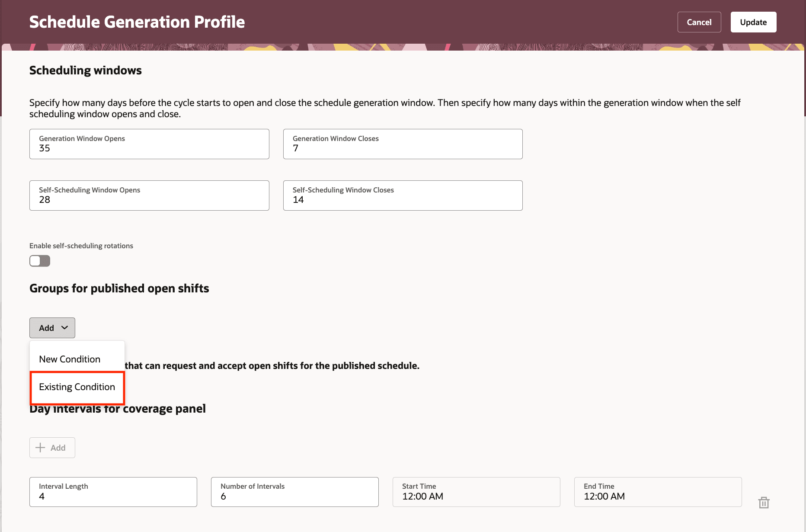Choose Existing Condition from the Add menu
Image resolution: width=806 pixels, height=532 pixels.
tap(77, 387)
